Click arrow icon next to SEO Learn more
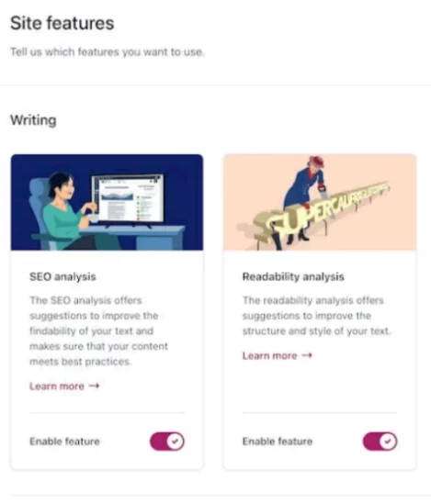The image size is (431, 504). (x=94, y=386)
